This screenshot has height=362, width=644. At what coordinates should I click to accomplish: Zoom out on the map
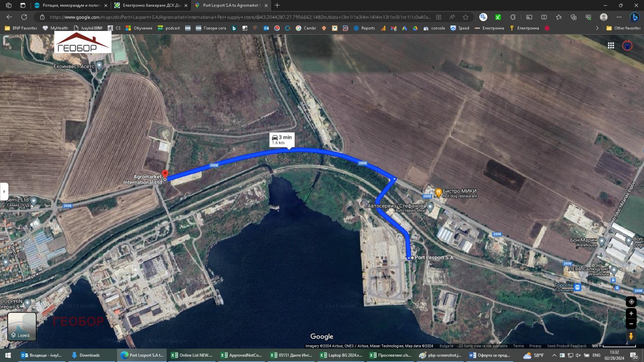pyautogui.click(x=631, y=324)
